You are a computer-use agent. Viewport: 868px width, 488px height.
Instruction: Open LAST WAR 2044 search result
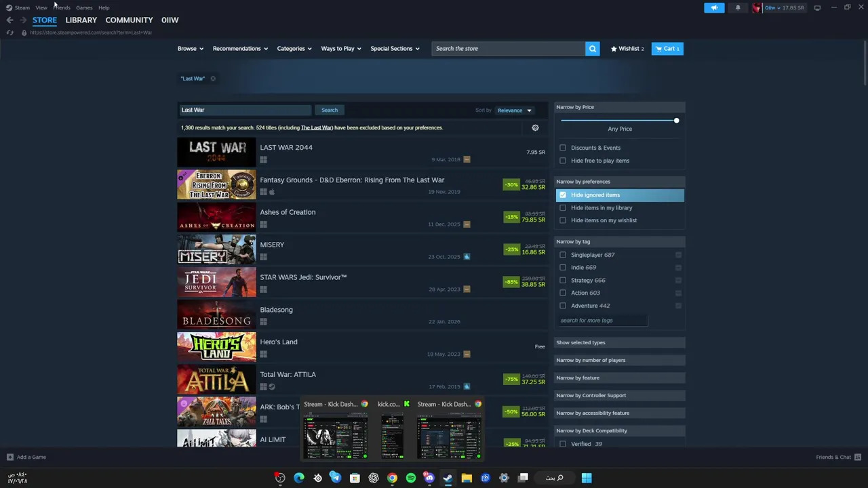(362, 152)
